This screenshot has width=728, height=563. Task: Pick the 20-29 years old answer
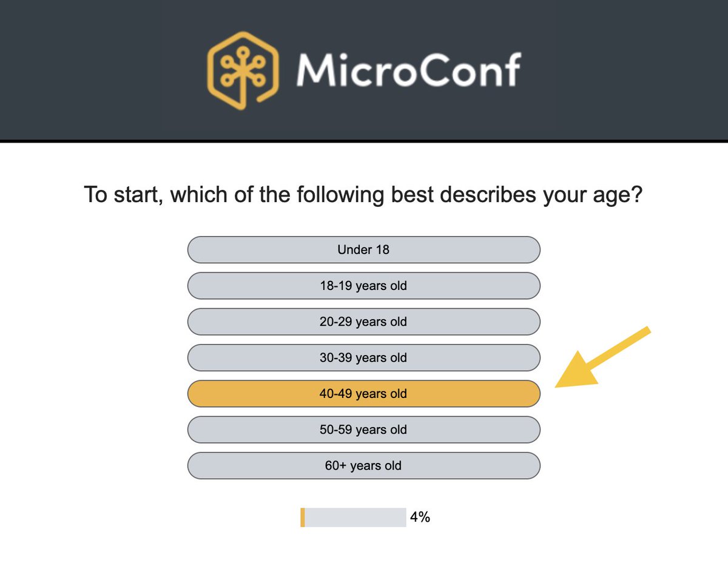(363, 322)
